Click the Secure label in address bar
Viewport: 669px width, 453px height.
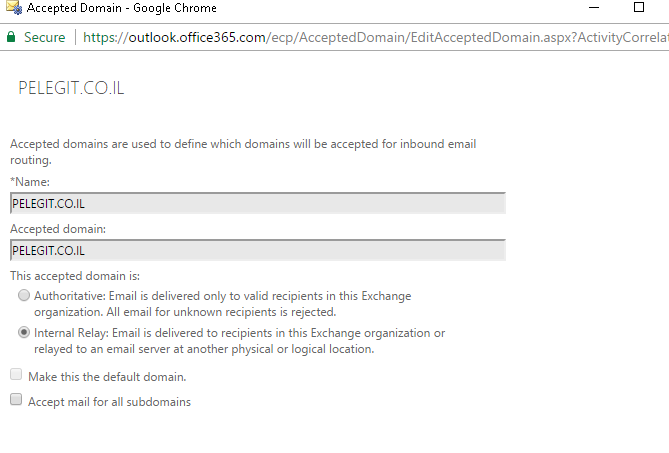[44, 37]
